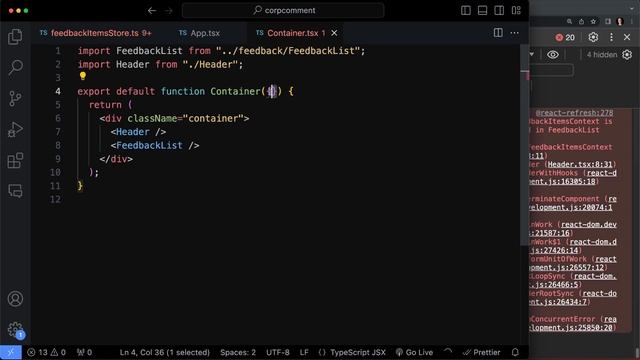This screenshot has width=640, height=360.
Task: Click the console filter input in DevTools
Action: [x=551, y=70]
